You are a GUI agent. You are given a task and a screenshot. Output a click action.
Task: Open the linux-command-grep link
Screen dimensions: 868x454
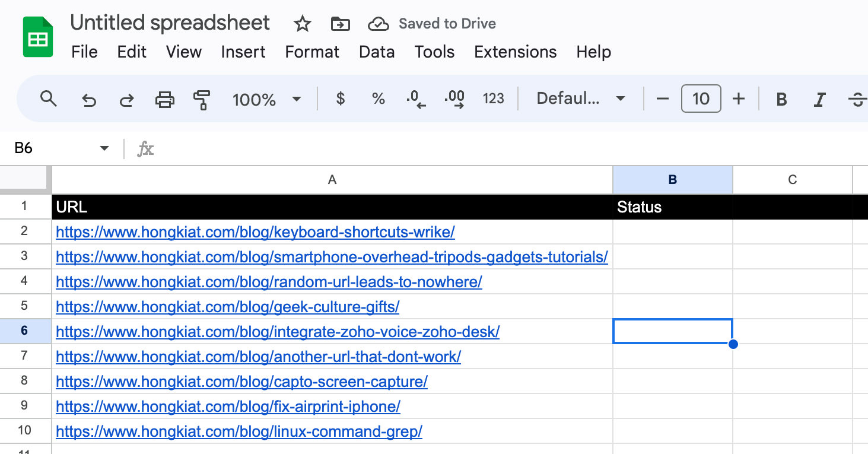(239, 431)
